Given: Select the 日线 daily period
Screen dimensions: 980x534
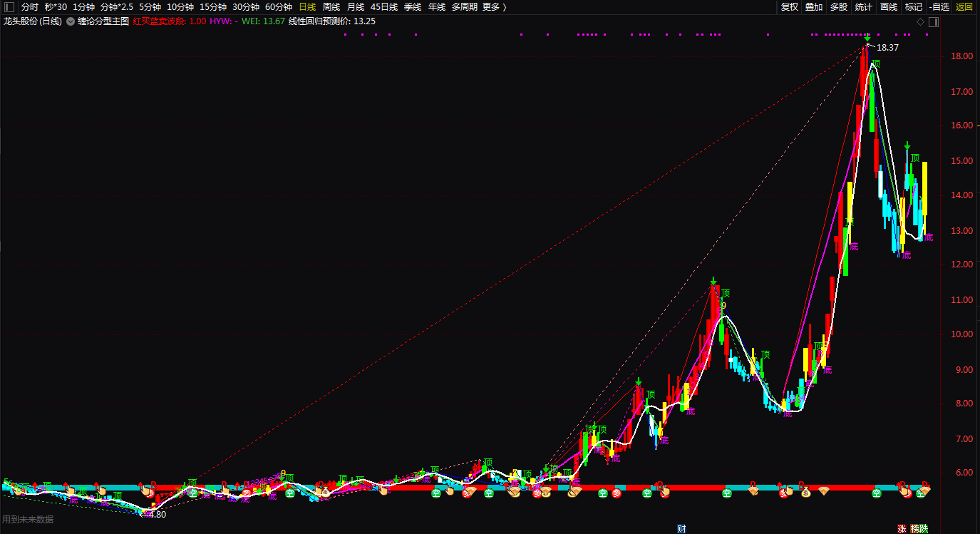Looking at the screenshot, I should point(307,7).
